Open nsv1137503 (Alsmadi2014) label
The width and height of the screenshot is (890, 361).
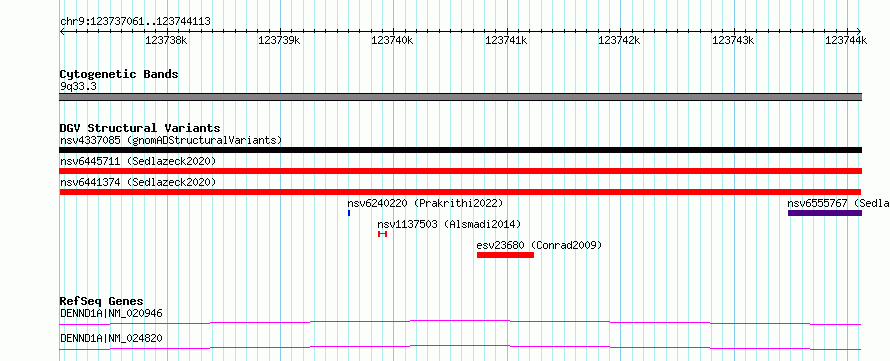point(449,224)
